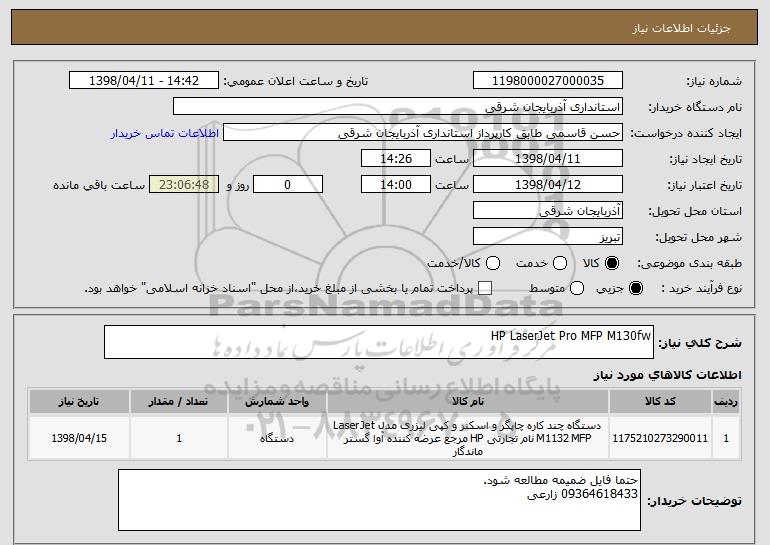Click the validity date field 1398/04/12
The height and width of the screenshot is (545, 770).
(x=548, y=185)
